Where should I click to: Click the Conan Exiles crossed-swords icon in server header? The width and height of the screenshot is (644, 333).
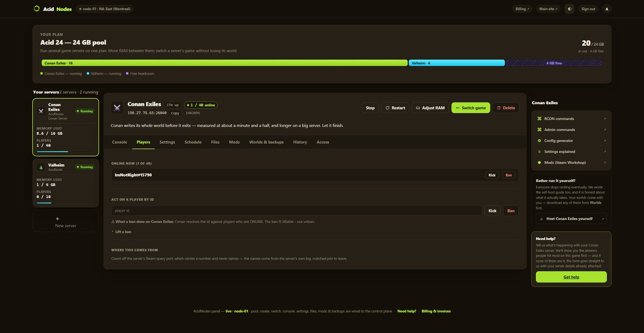[x=117, y=108]
